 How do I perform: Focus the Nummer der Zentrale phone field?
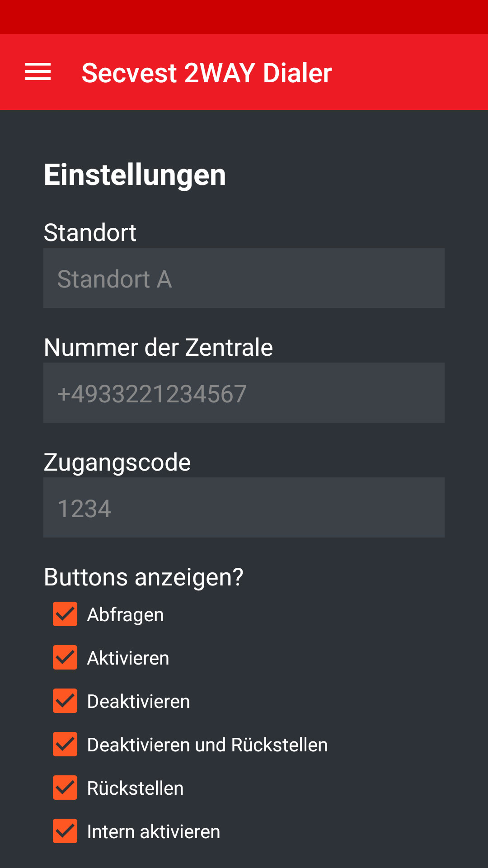point(244,393)
